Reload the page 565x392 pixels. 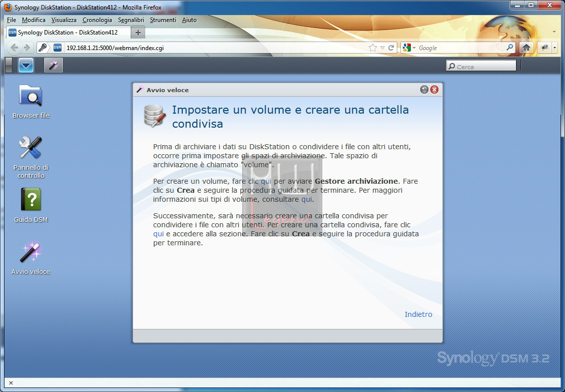point(391,48)
